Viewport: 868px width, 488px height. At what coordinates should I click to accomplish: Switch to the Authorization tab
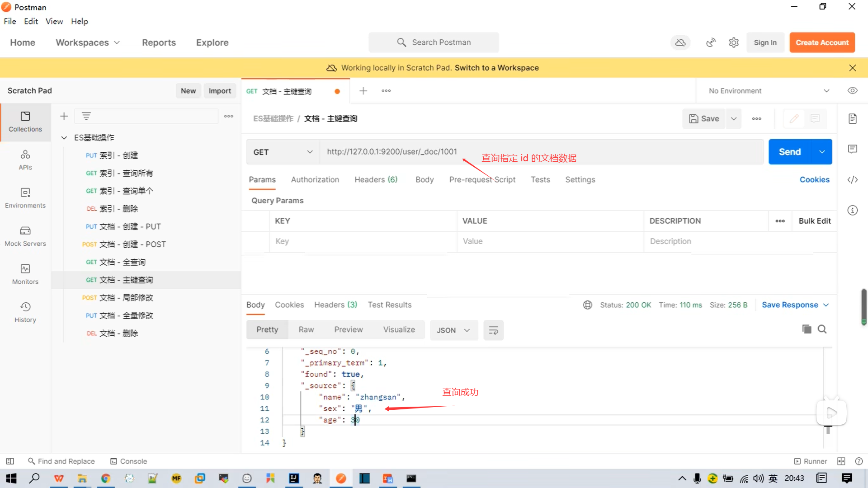point(315,179)
